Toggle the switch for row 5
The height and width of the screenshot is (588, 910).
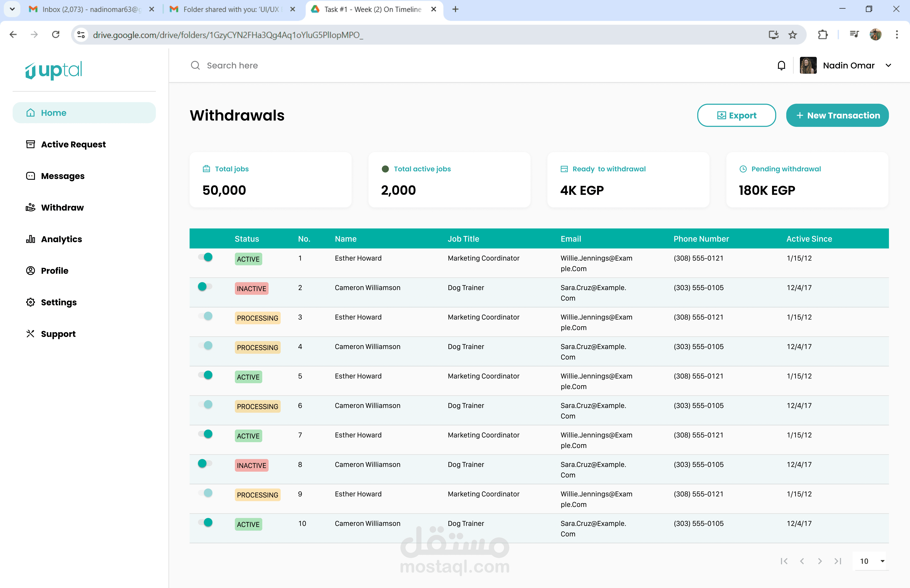[205, 375]
